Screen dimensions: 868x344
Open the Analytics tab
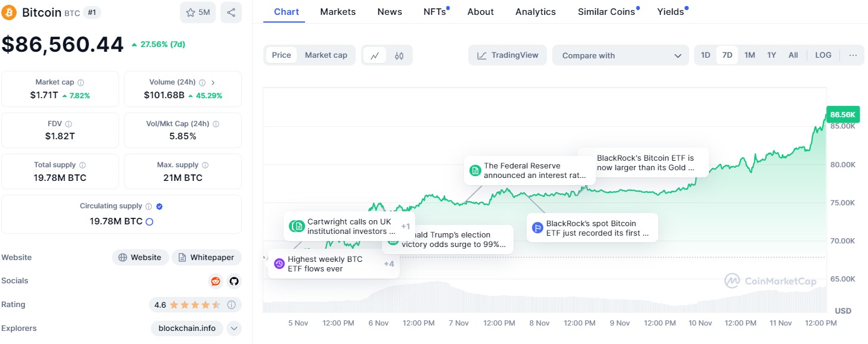pyautogui.click(x=536, y=12)
